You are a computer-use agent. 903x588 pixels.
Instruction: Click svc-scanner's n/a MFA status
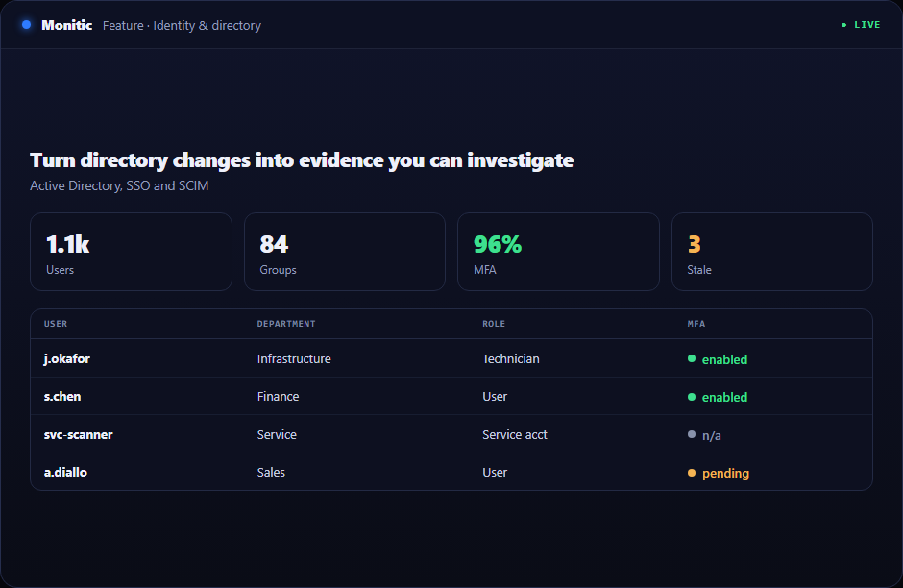[x=704, y=435]
